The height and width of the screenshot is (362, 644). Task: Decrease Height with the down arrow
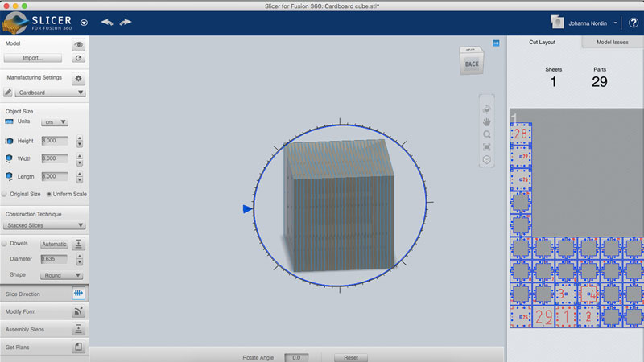click(x=80, y=145)
